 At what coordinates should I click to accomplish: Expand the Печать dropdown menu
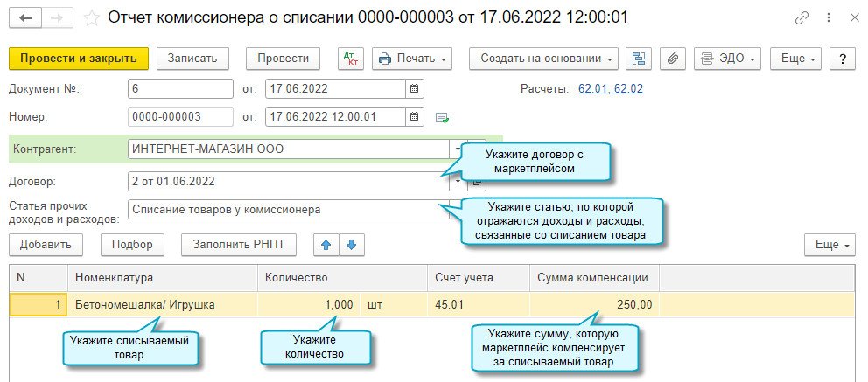pos(412,59)
